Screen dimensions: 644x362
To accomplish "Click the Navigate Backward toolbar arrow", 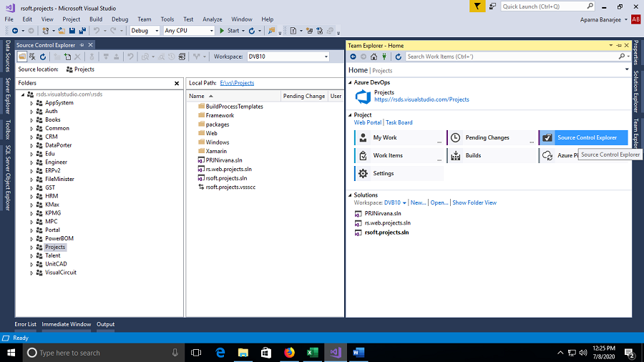I will [x=15, y=31].
